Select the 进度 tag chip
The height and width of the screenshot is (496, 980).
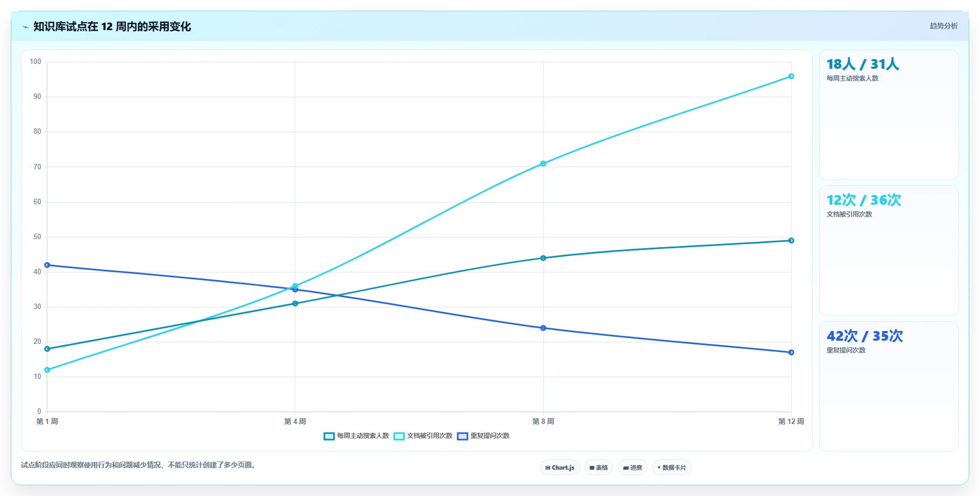click(x=633, y=468)
